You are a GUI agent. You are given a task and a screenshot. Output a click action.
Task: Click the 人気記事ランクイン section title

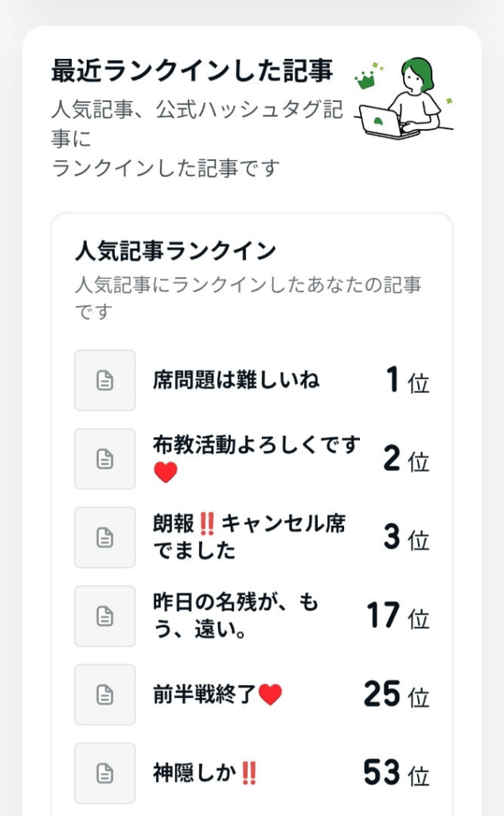pos(175,251)
